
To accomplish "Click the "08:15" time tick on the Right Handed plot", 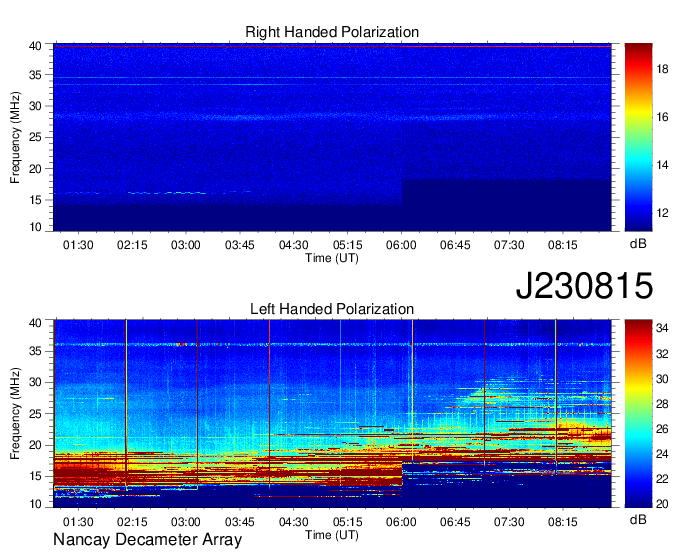I will (x=562, y=245).
